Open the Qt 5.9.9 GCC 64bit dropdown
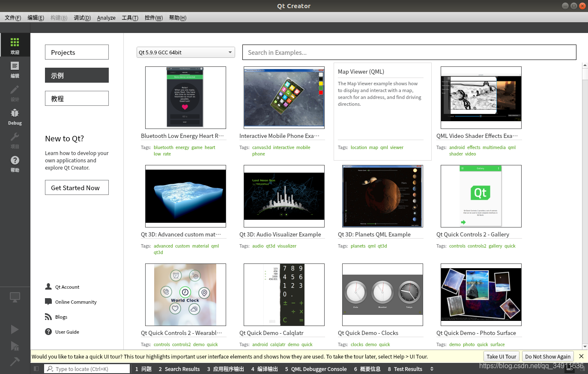 (186, 52)
